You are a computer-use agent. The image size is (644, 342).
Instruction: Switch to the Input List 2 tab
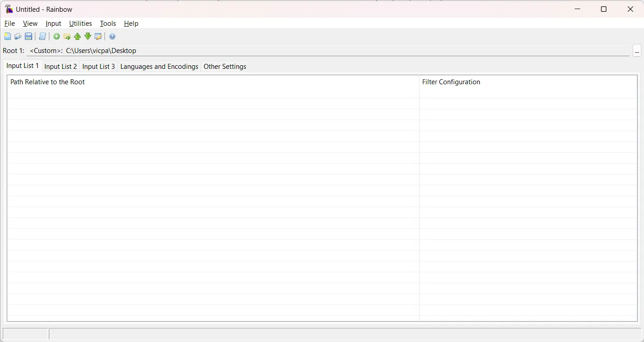61,67
